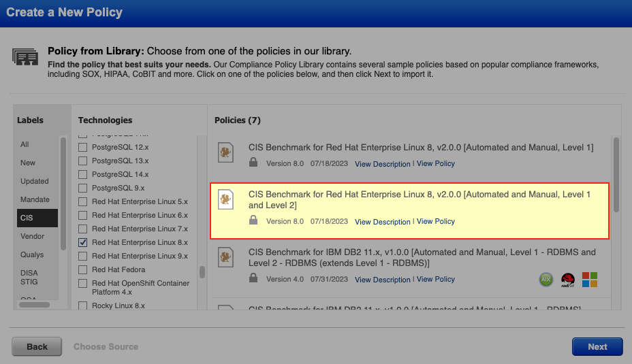
Task: Go Back to the previous step
Action: click(37, 346)
